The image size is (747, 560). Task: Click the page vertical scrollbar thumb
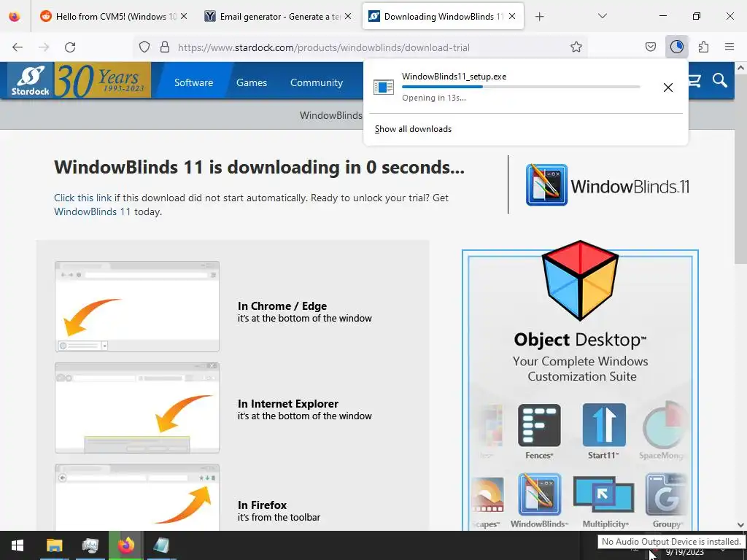pyautogui.click(x=741, y=169)
